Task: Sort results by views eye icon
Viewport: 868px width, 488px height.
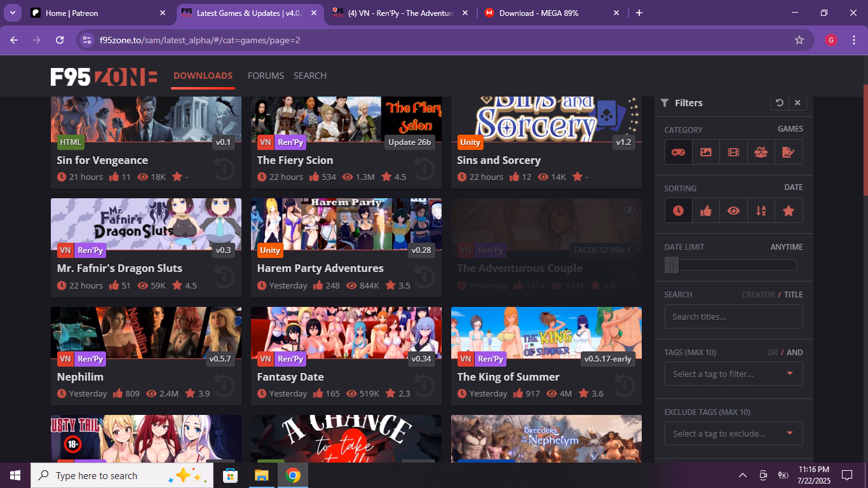Action: point(734,211)
